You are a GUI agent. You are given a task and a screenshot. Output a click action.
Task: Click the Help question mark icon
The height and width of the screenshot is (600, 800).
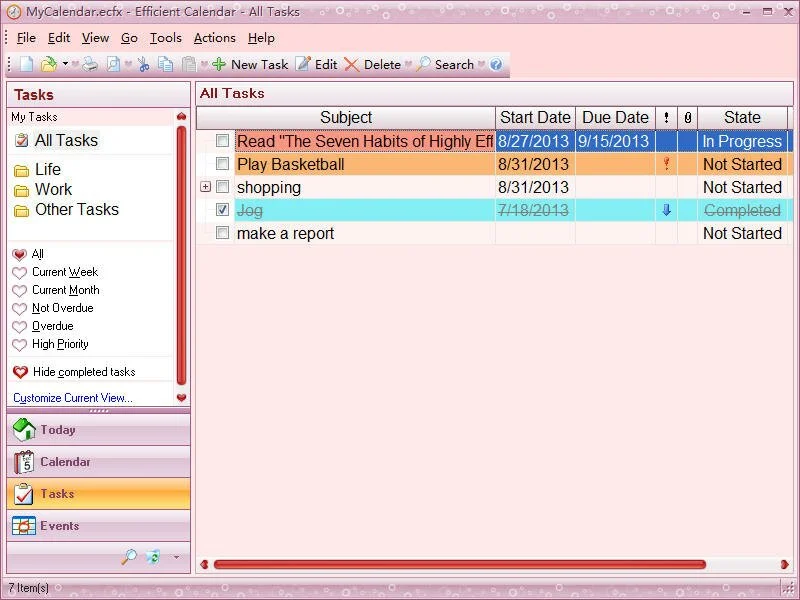click(496, 65)
